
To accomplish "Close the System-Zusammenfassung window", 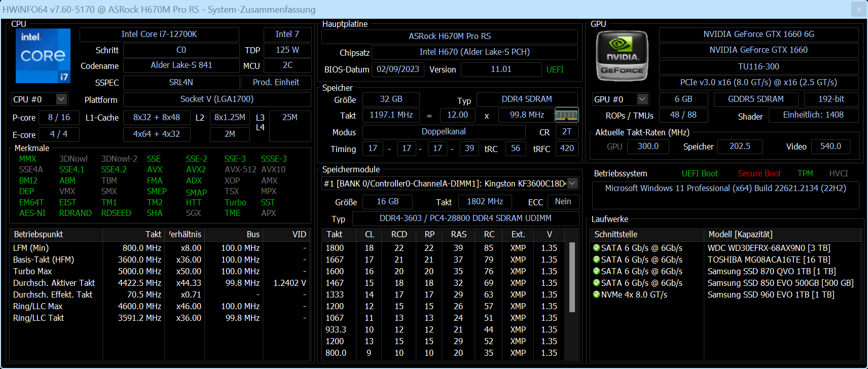I will coord(859,9).
